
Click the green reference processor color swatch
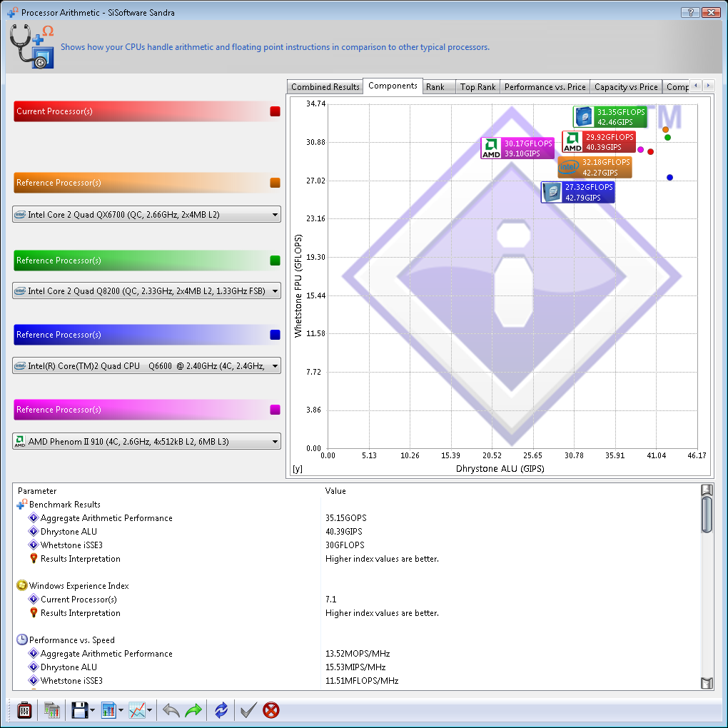[275, 261]
